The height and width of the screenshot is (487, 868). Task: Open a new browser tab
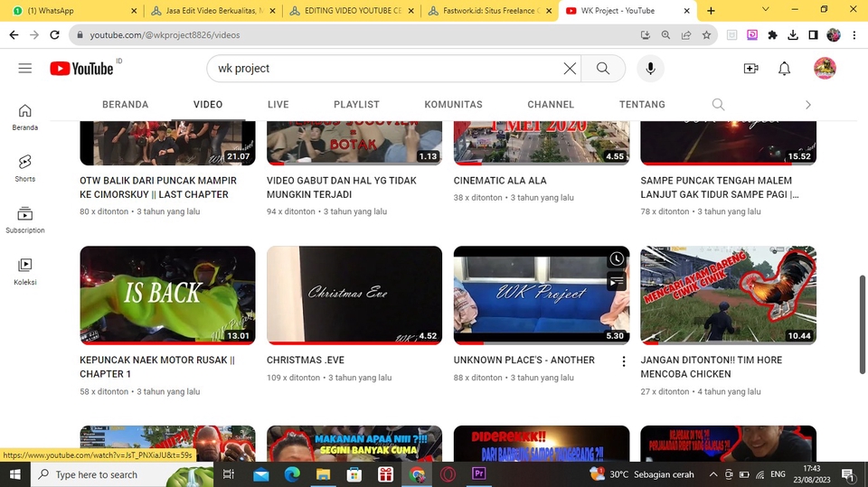coord(711,11)
